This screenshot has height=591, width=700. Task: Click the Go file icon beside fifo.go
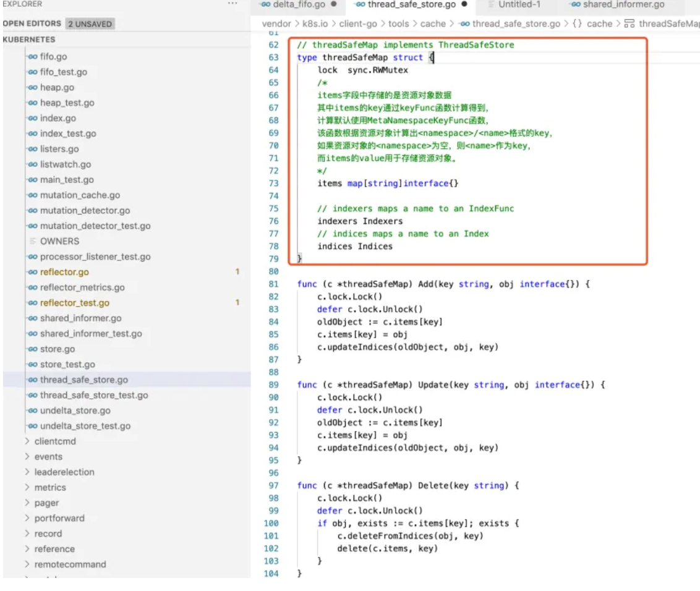coord(32,57)
